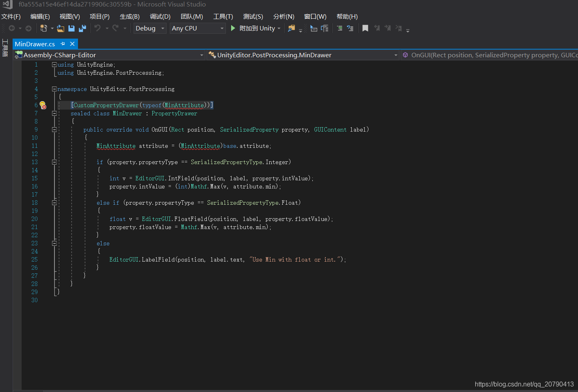
Task: Open the Undo history dropdown arrow
Action: pos(107,28)
